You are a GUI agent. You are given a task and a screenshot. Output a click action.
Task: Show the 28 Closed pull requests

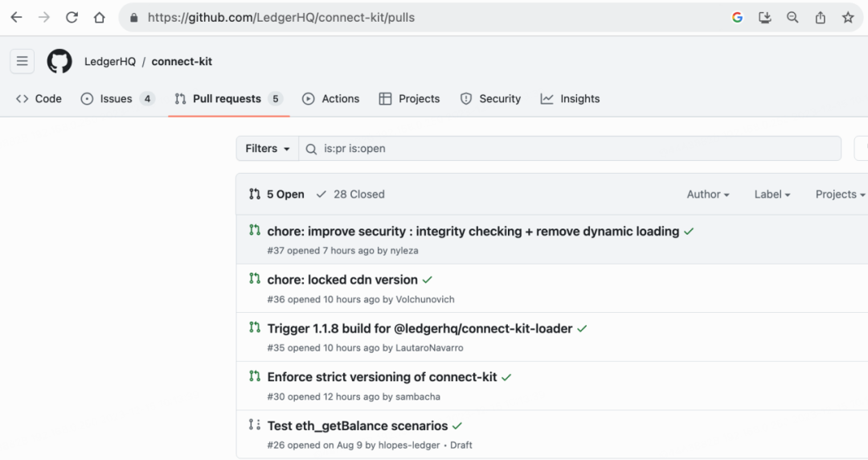[350, 195]
